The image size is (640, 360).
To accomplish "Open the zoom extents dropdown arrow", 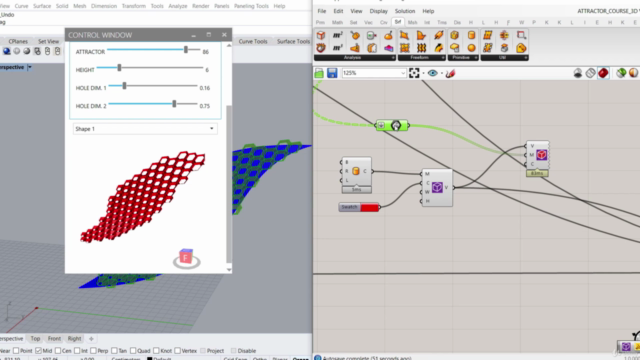I will point(423,73).
